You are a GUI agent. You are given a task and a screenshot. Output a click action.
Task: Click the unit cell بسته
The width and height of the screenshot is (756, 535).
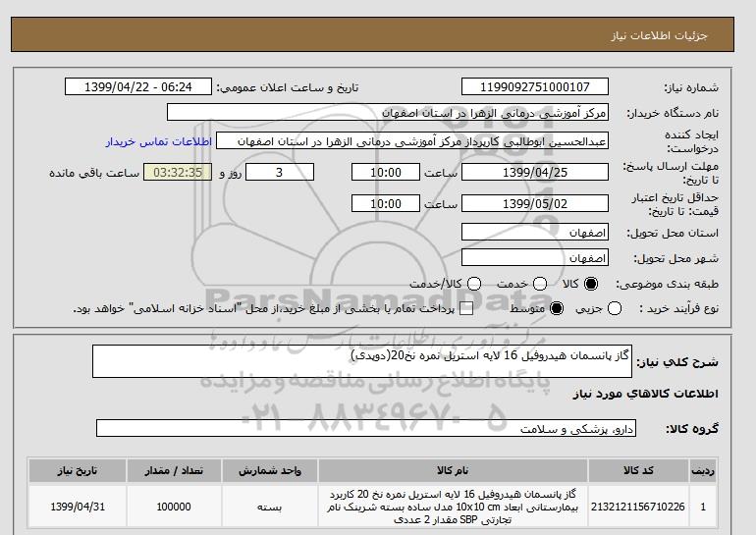pyautogui.click(x=270, y=507)
